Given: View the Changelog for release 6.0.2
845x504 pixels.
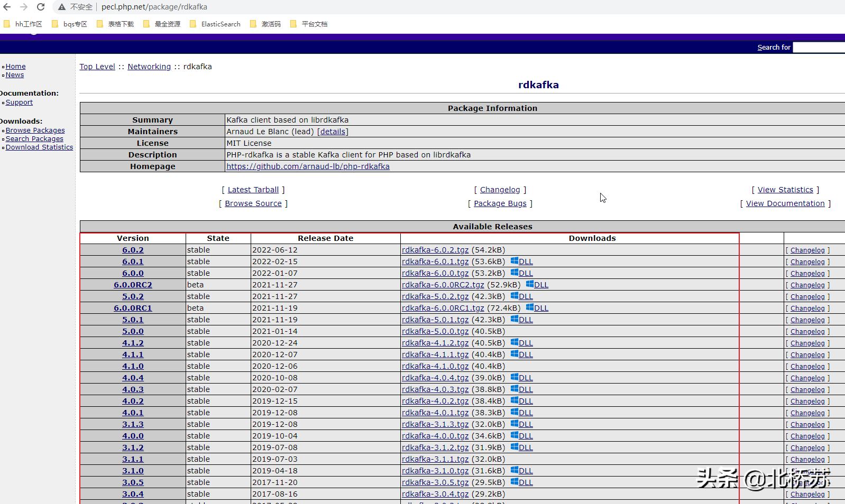Looking at the screenshot, I should tap(807, 250).
